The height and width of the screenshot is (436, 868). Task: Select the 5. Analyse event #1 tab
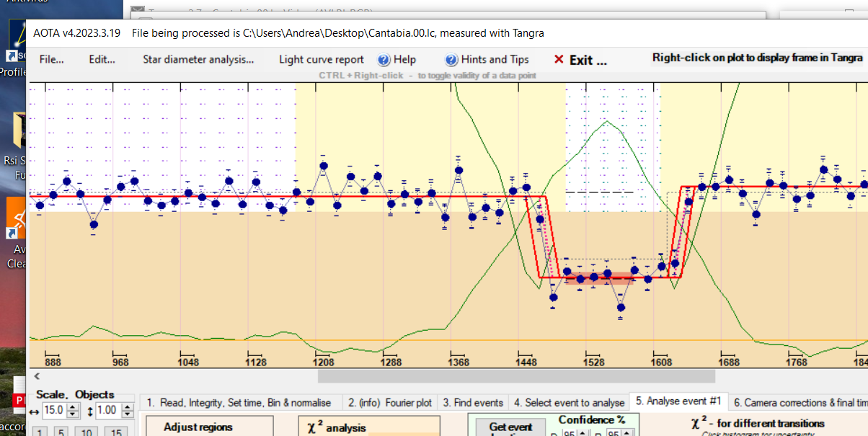678,401
